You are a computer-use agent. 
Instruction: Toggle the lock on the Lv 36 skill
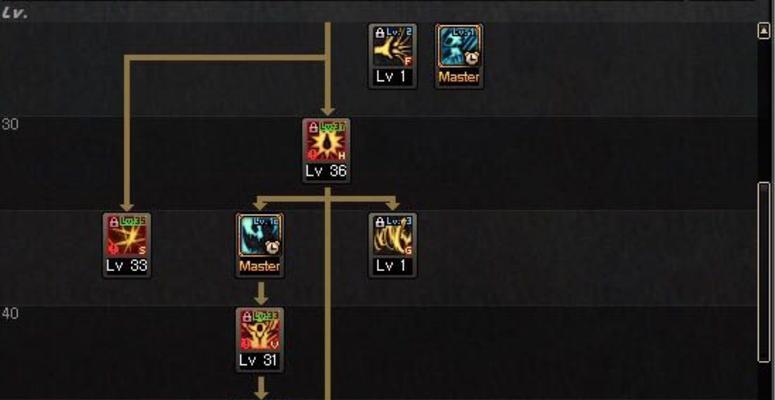tap(313, 128)
